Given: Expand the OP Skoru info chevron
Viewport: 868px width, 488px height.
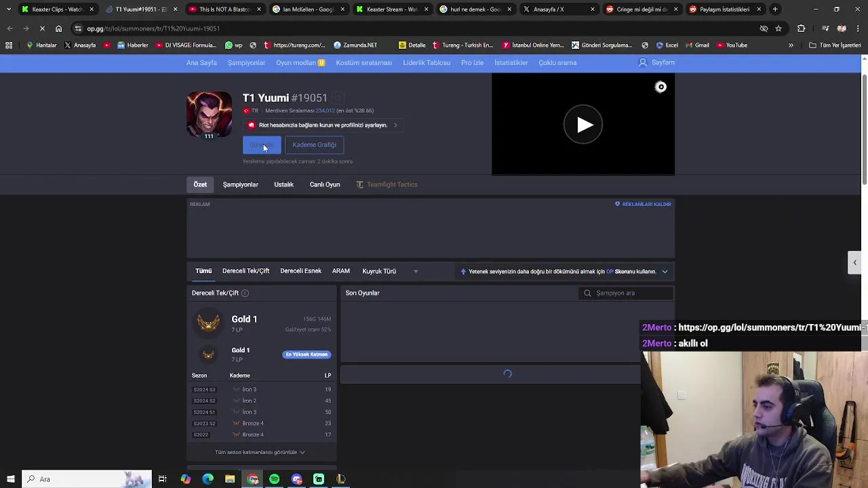Looking at the screenshot, I should 665,272.
